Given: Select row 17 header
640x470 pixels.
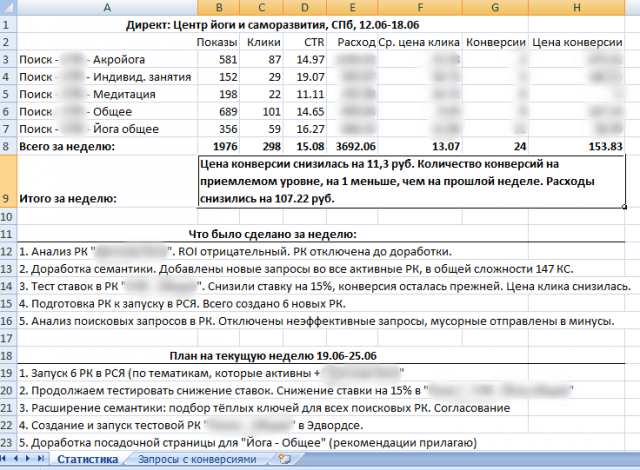Looking at the screenshot, I should (8, 338).
